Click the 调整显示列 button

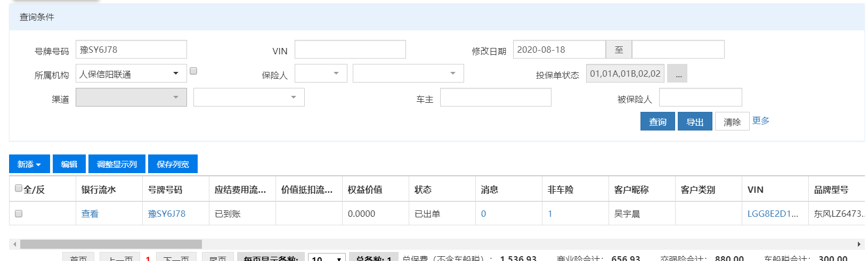click(x=117, y=164)
